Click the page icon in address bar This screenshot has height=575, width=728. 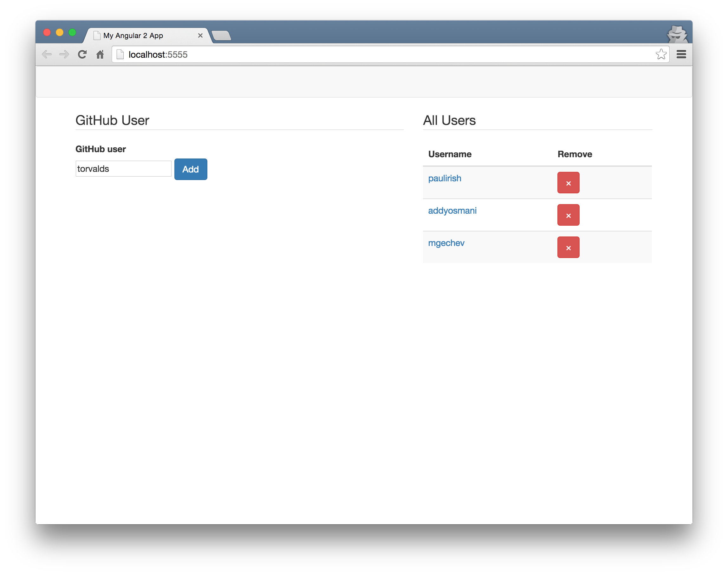pos(120,54)
